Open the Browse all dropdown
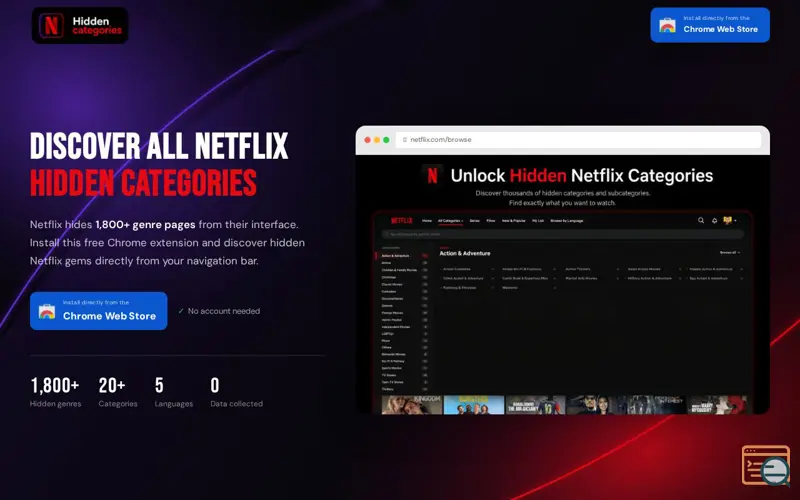Image resolution: width=800 pixels, height=500 pixels. point(730,253)
